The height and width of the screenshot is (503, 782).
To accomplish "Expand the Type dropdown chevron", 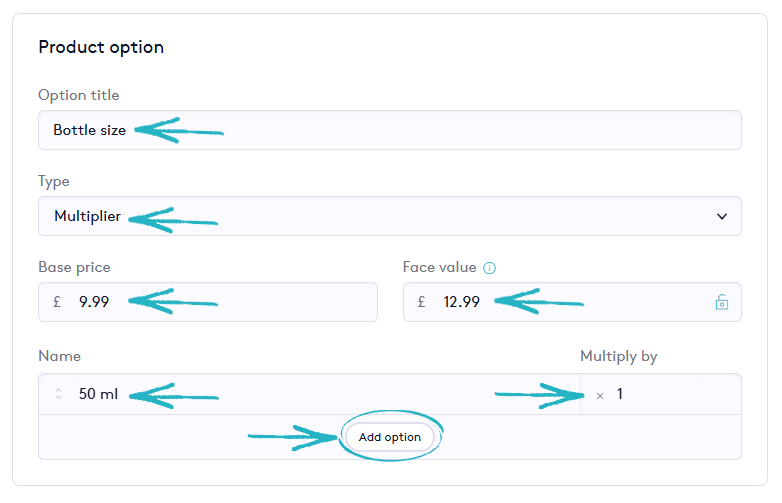I will point(722,216).
